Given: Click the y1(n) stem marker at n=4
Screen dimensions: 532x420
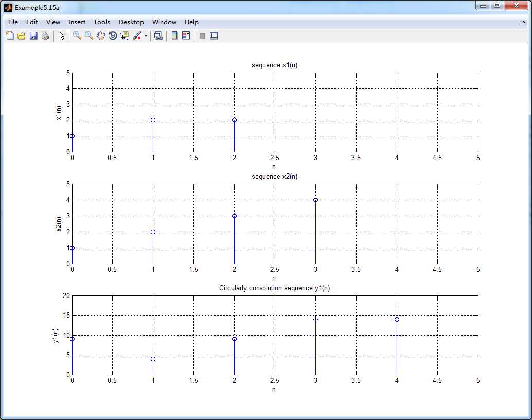Looking at the screenshot, I should coord(397,320).
